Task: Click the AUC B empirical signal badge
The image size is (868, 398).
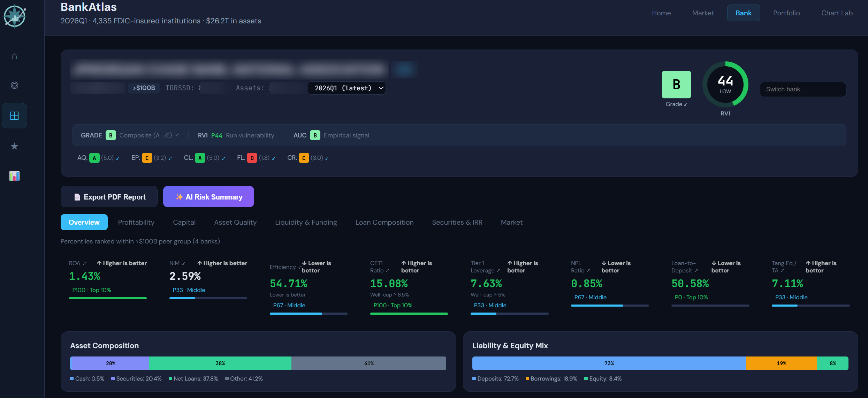Action: point(315,135)
